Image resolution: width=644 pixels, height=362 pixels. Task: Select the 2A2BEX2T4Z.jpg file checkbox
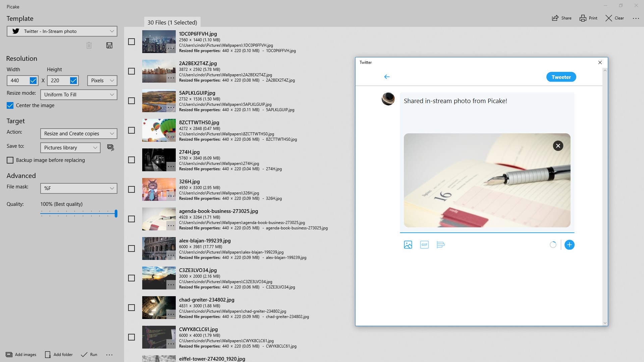coord(131,71)
